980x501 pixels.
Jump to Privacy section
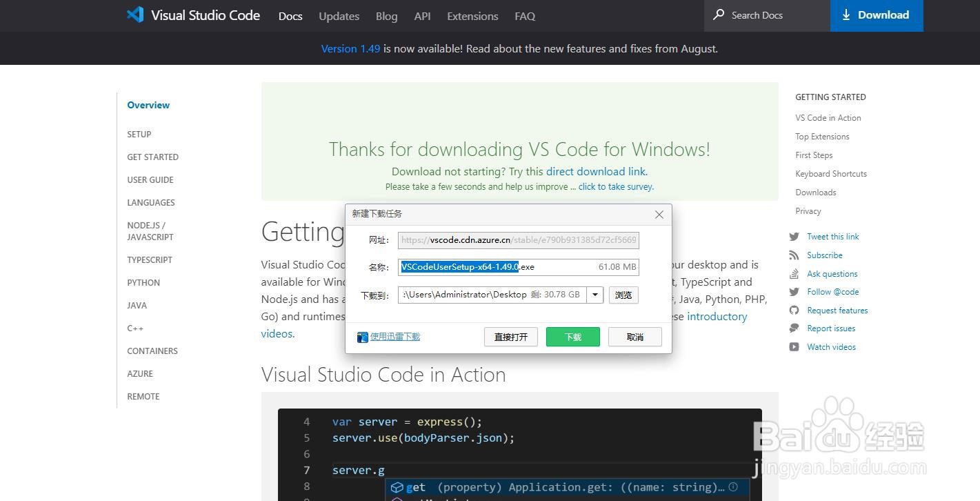coord(808,211)
